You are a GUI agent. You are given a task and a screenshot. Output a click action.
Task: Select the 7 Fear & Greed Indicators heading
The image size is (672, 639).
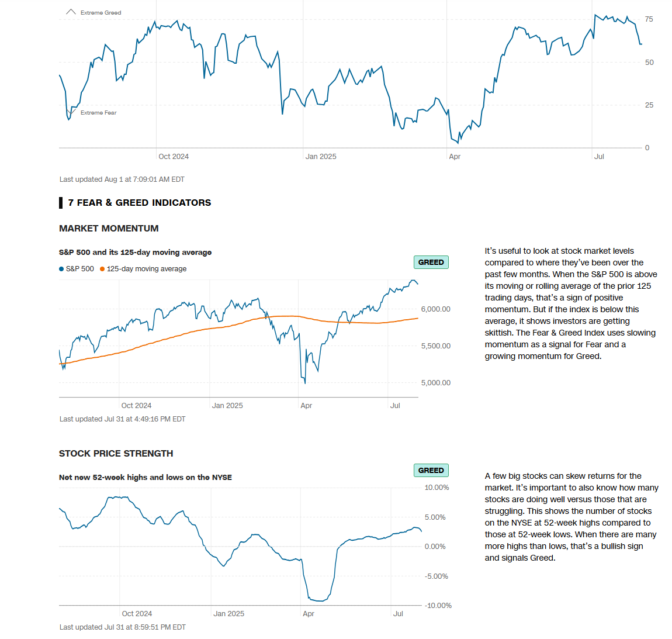click(139, 203)
